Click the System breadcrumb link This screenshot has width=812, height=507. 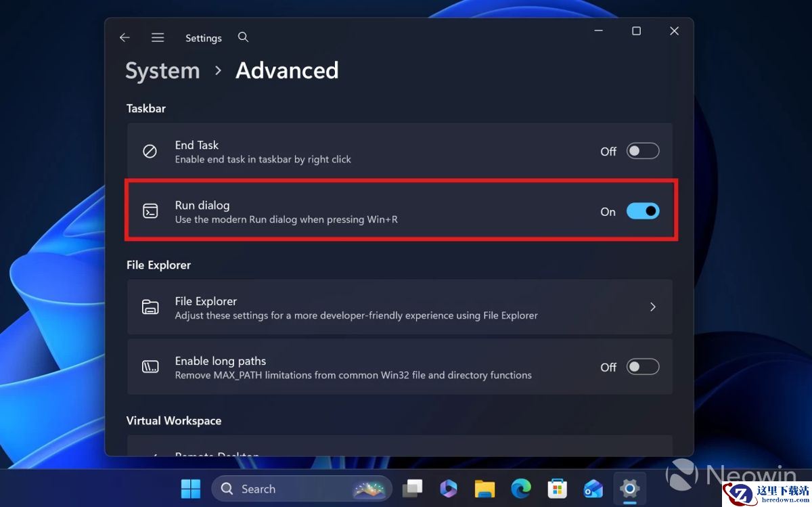162,70
